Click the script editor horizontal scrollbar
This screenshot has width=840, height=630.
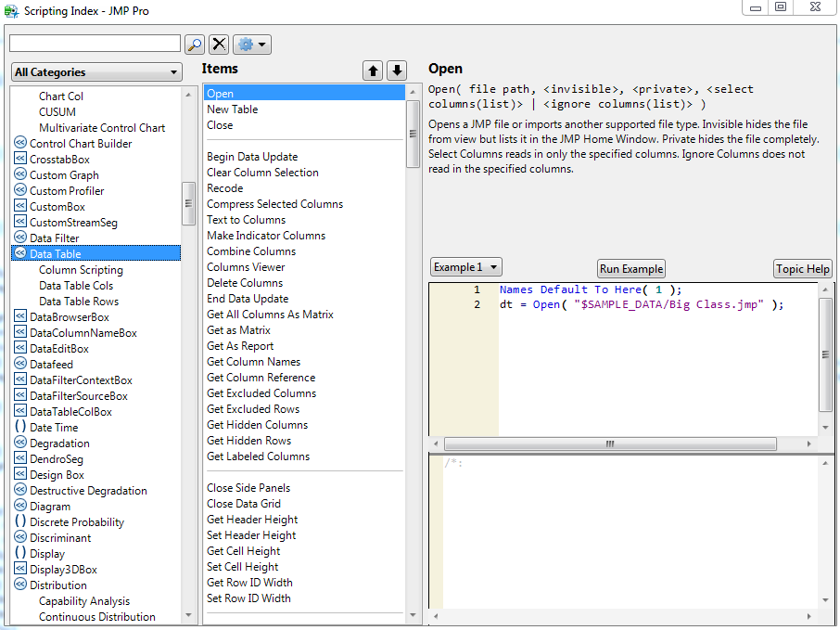coord(610,444)
